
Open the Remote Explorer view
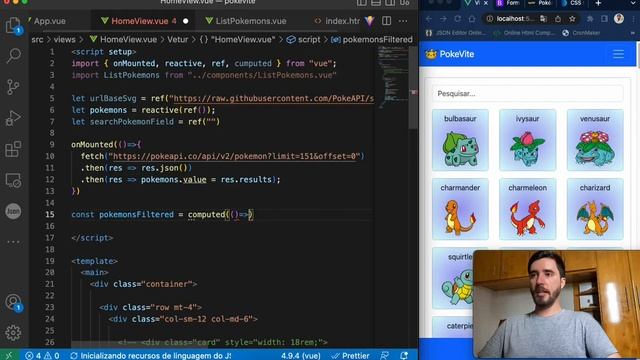coord(13,180)
